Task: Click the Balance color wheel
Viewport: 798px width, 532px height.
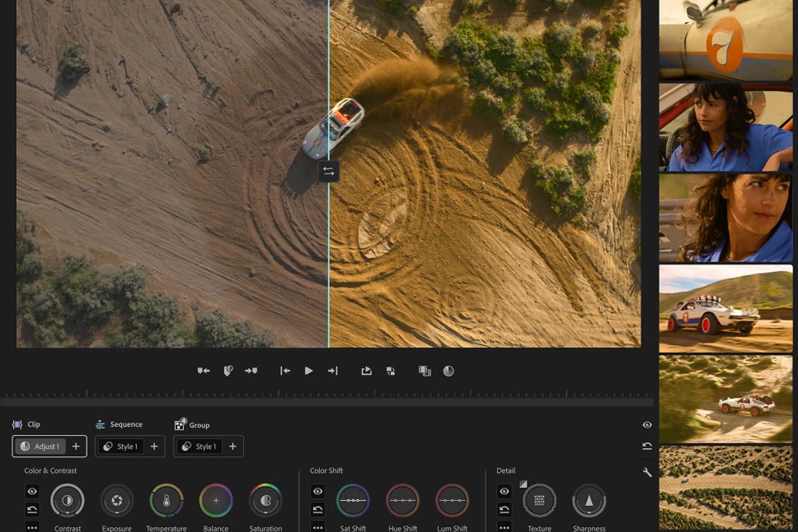Action: click(x=216, y=501)
